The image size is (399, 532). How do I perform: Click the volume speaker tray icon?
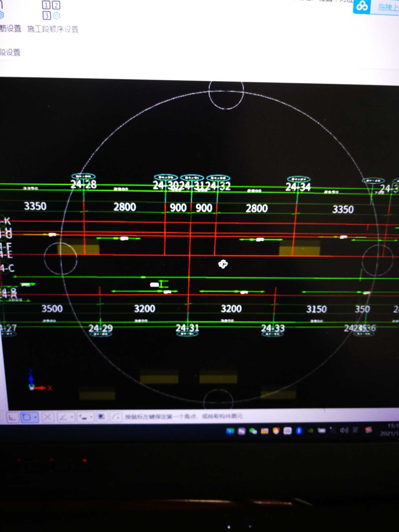pos(344,430)
